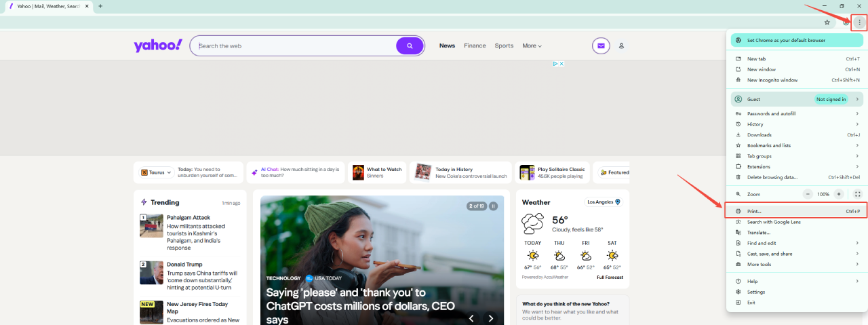
Task: Bookmark this page with the star icon
Action: coord(827,22)
